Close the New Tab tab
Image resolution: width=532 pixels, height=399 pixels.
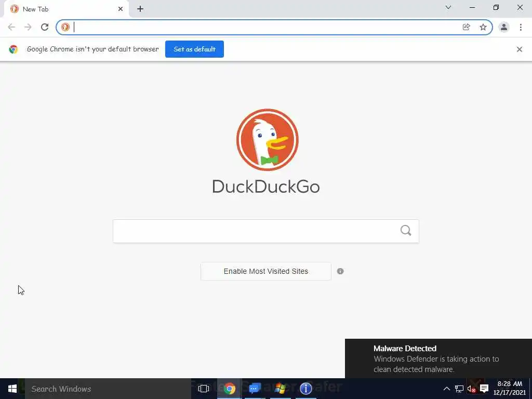coord(121,9)
